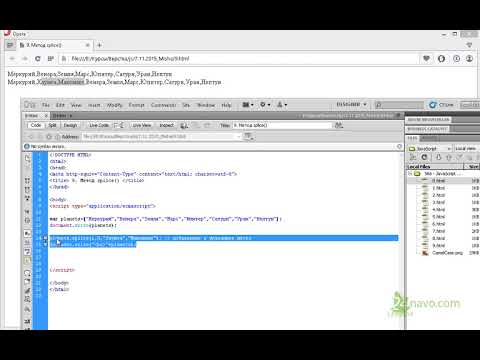
Task: Open Opera tab menu icon at left
Action: click(10, 45)
